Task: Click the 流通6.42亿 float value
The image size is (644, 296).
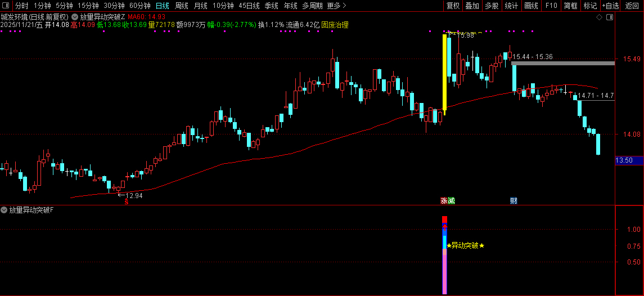Action: point(303,25)
